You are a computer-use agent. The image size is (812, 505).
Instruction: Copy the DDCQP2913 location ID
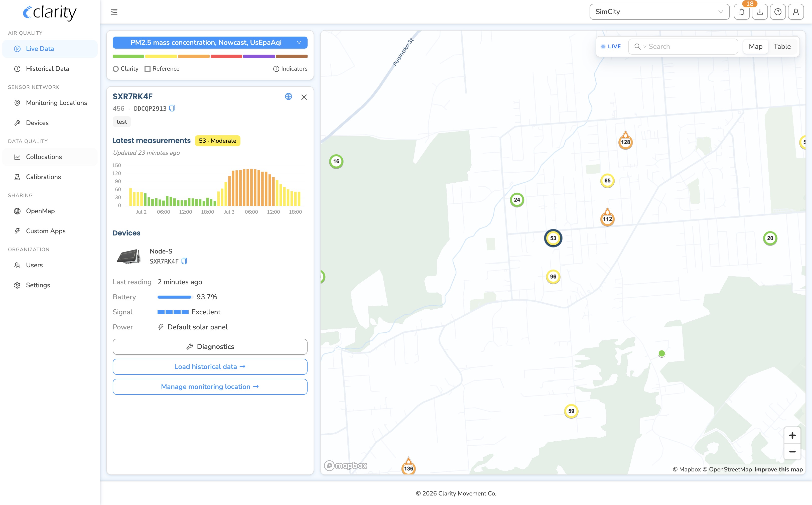pyautogui.click(x=172, y=108)
